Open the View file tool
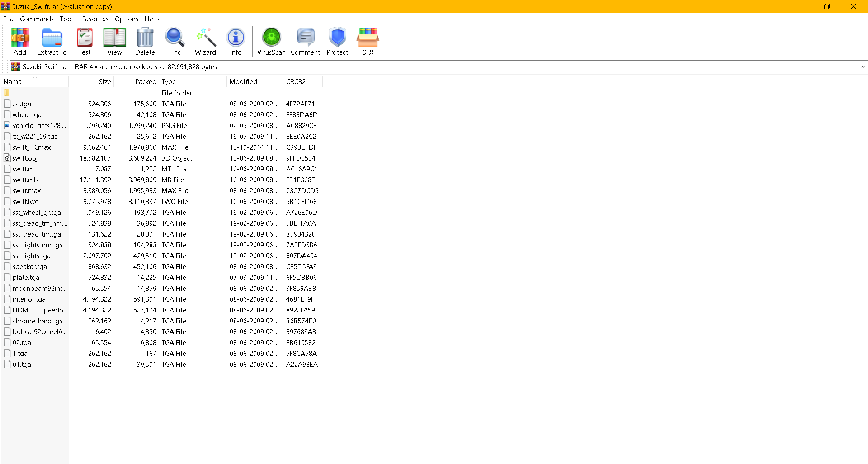 coord(114,38)
